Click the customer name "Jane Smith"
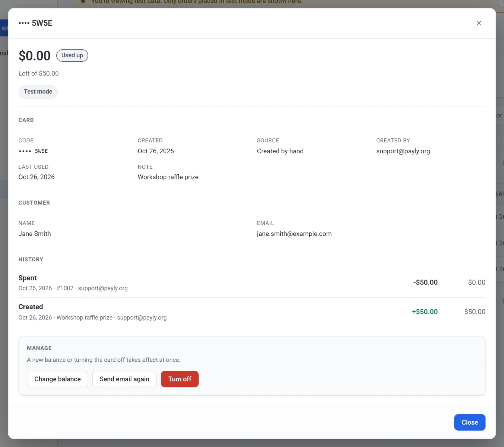 click(35, 234)
